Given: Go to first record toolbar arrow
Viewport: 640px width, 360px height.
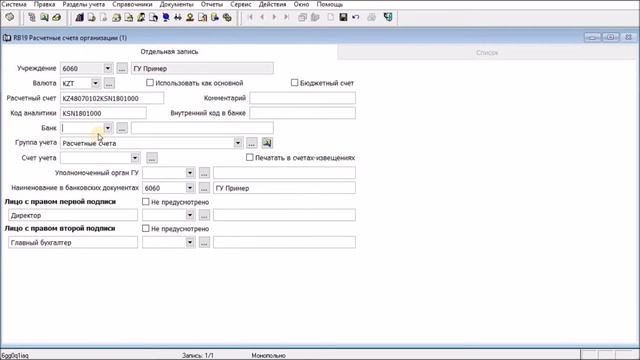Looking at the screenshot, I should [x=250, y=17].
